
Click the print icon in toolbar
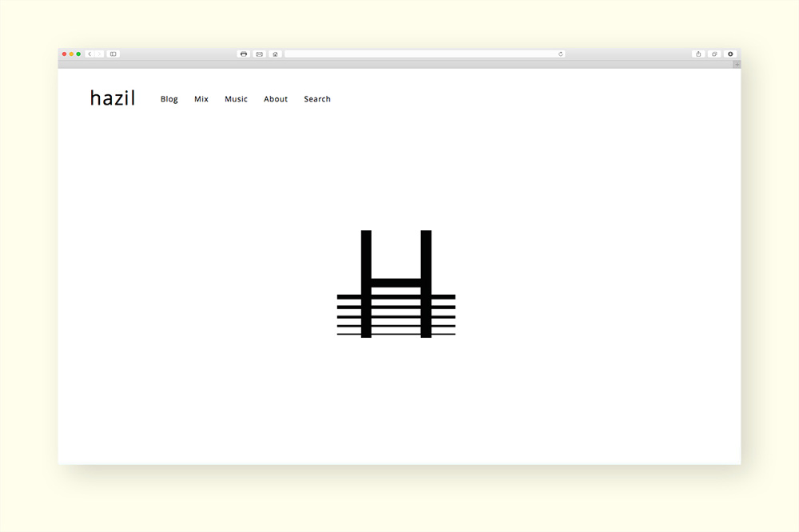click(244, 54)
